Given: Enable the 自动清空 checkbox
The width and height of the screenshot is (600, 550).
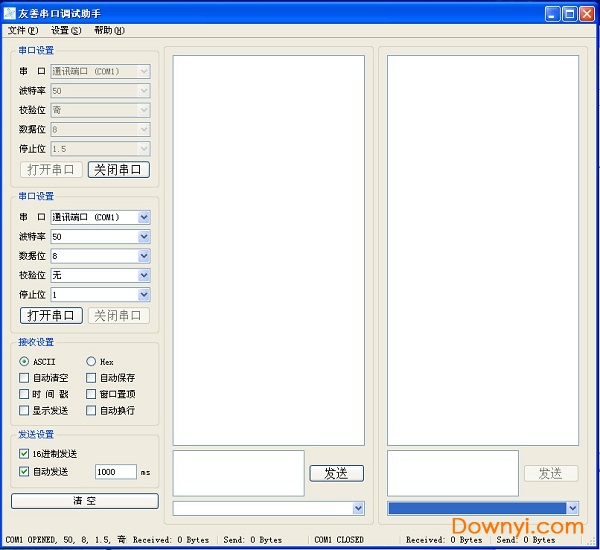Looking at the screenshot, I should click(25, 378).
